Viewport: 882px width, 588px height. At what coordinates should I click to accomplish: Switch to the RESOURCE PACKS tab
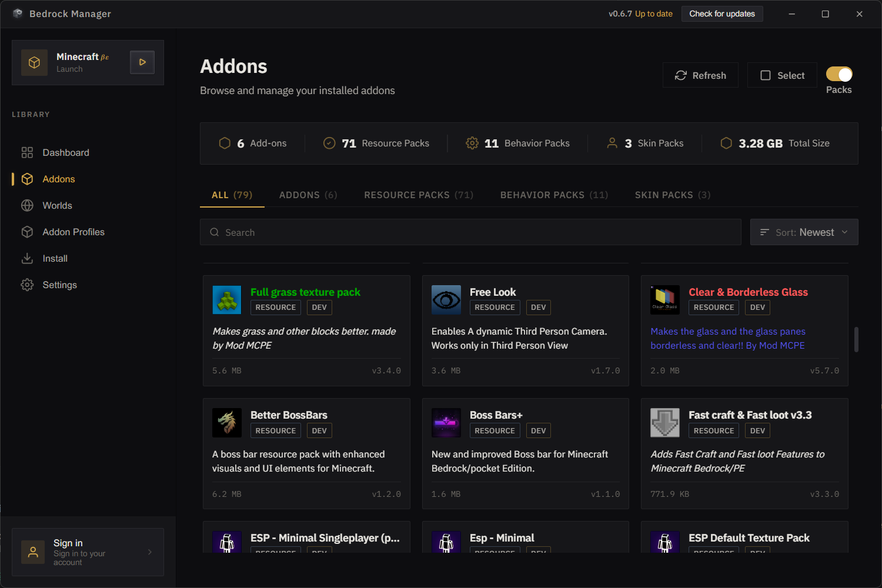418,195
